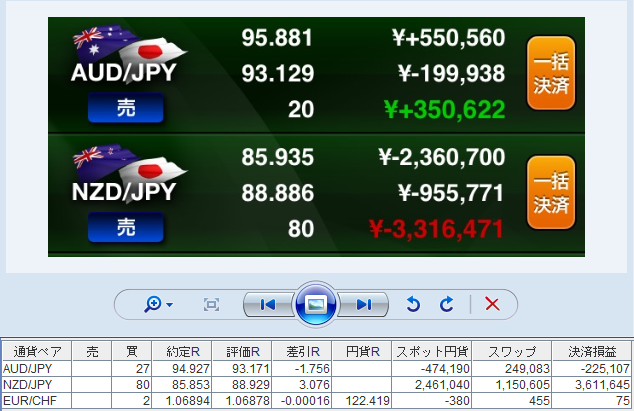The height and width of the screenshot is (411, 634).
Task: Click the 評価R column header
Action: tap(242, 351)
